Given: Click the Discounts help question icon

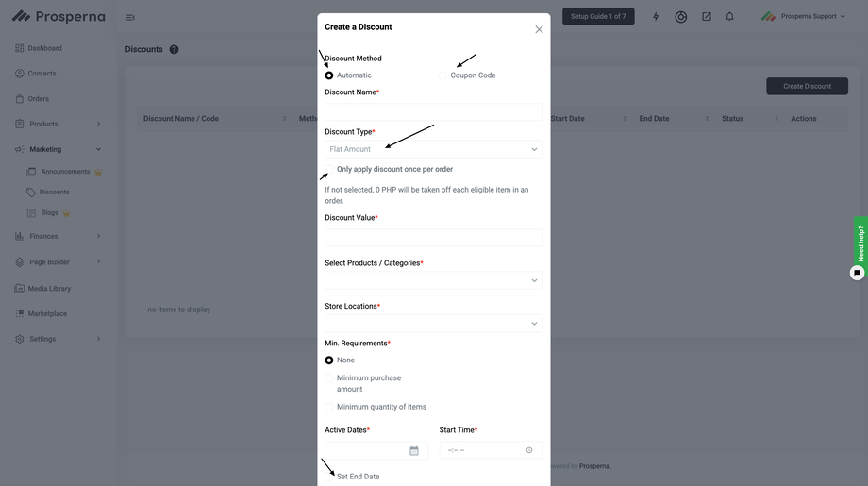Looking at the screenshot, I should pos(174,49).
